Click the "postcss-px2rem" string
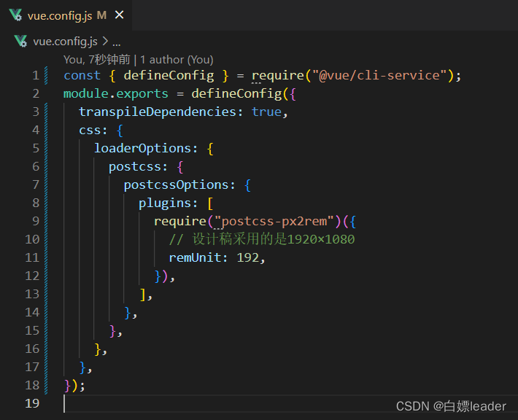This screenshot has height=420, width=518. tap(274, 221)
